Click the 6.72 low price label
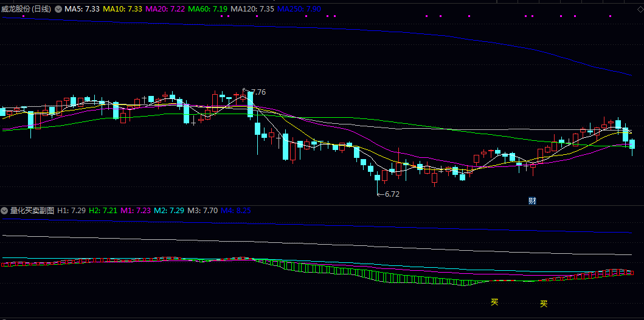 (x=392, y=194)
